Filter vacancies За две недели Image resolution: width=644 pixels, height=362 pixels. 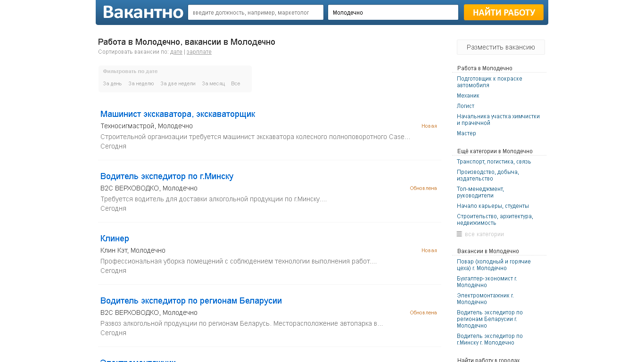(x=178, y=83)
